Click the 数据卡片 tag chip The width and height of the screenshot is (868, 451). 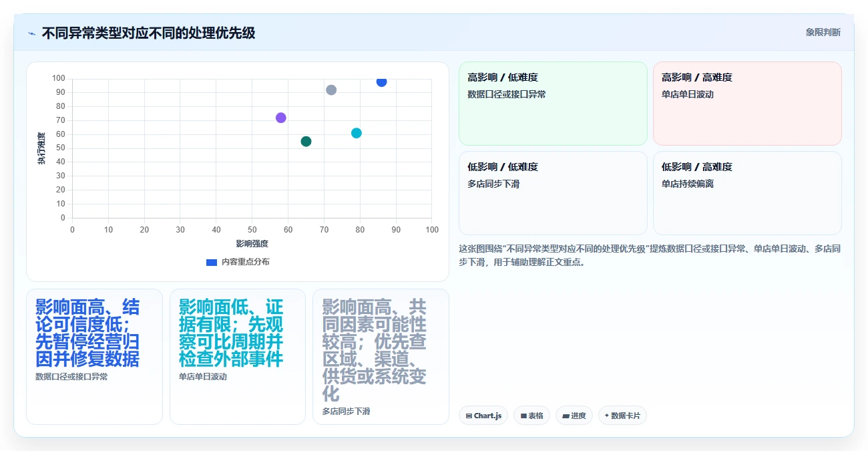pos(622,416)
